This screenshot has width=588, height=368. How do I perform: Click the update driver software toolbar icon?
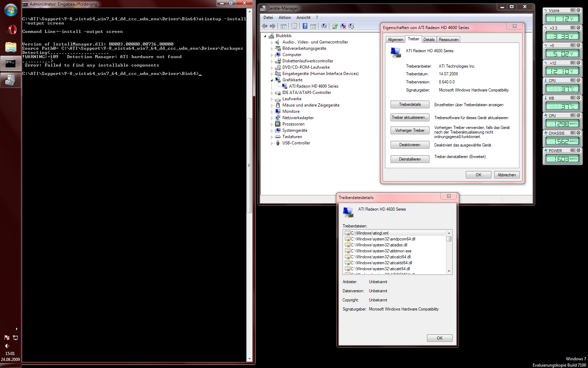(x=335, y=26)
